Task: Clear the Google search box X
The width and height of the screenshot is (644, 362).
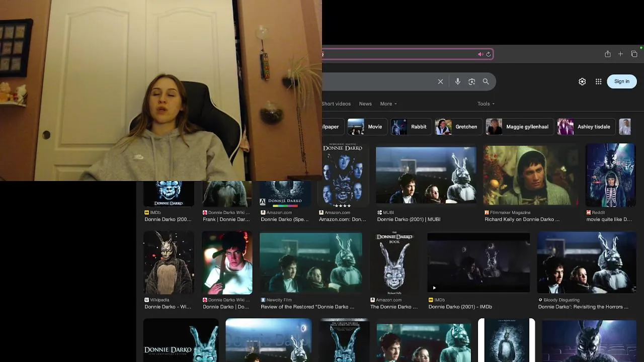Action: point(440,81)
